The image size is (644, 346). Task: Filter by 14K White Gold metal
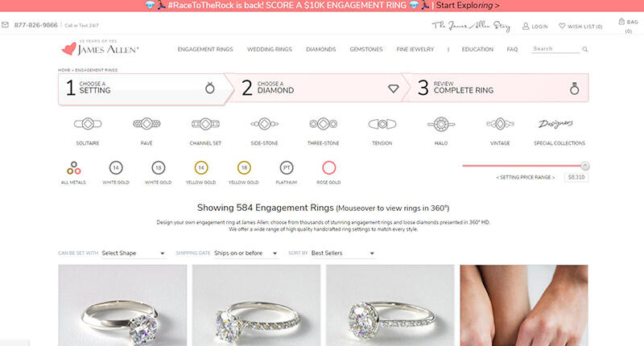(x=116, y=168)
